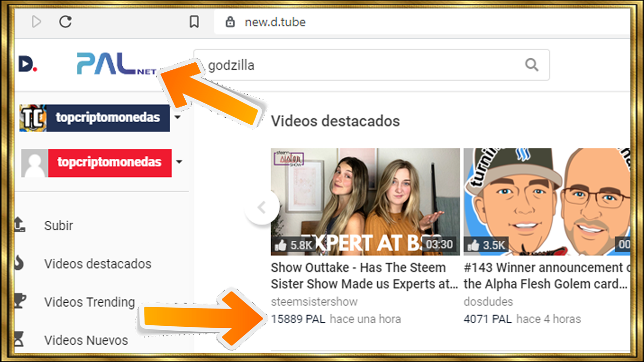Visit the dosdudes channel link
The height and width of the screenshot is (362, 644).
[489, 302]
